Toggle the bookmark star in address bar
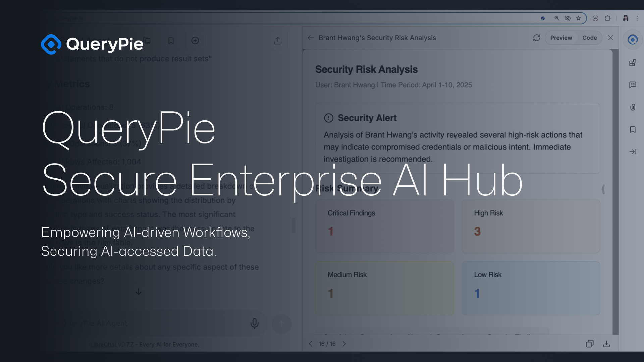This screenshot has width=644, height=362. (579, 18)
